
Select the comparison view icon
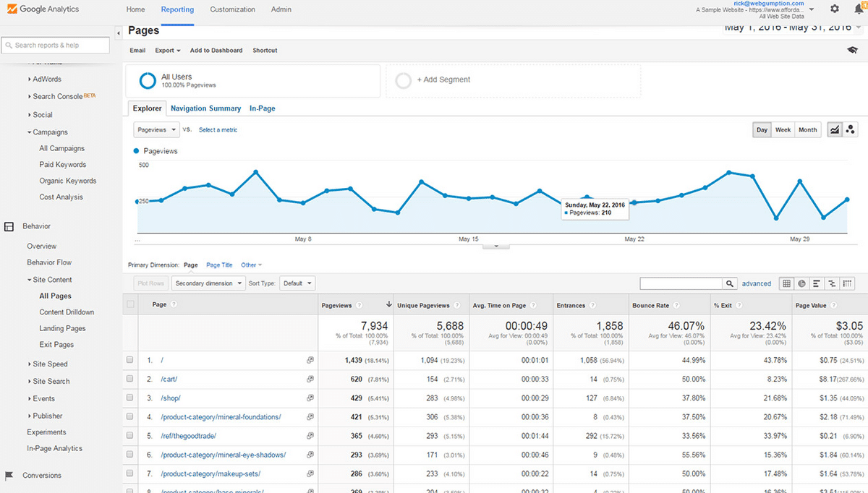coord(832,283)
